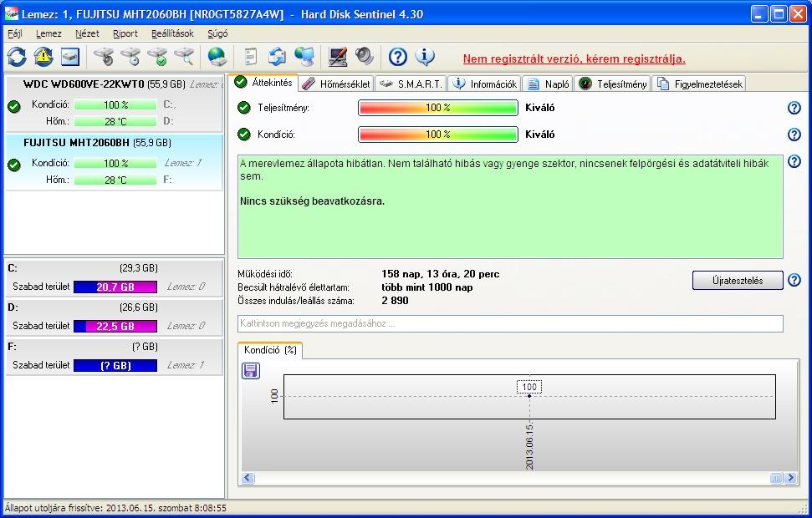This screenshot has height=518, width=812.
Task: Click green check icon of FUJITSU MHT2060BH disk
Action: 14,165
